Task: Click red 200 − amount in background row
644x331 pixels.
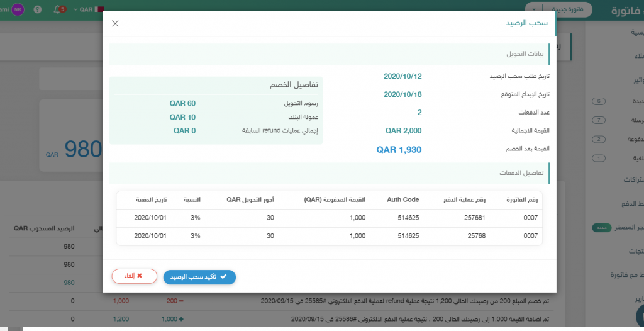Action: coord(175,301)
